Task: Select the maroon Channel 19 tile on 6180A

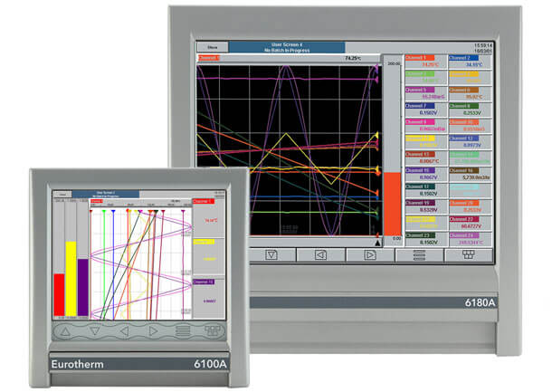Action: [x=426, y=206]
